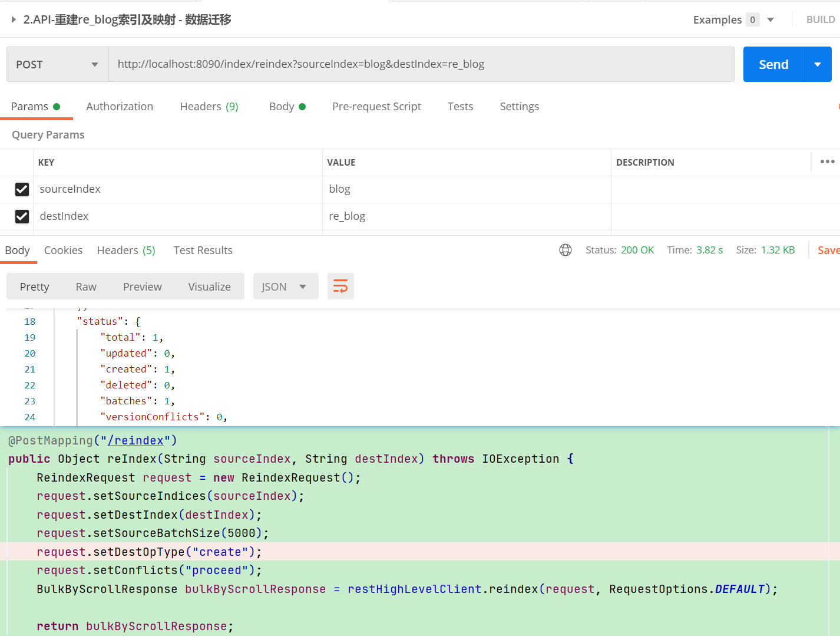Click the VALUE column header
The width and height of the screenshot is (840, 636).
tap(341, 162)
